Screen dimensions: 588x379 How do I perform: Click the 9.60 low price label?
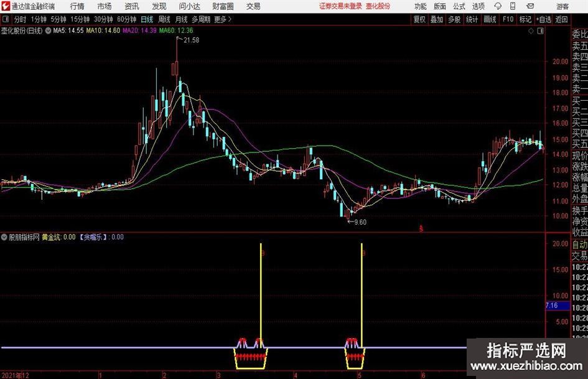[x=360, y=222]
